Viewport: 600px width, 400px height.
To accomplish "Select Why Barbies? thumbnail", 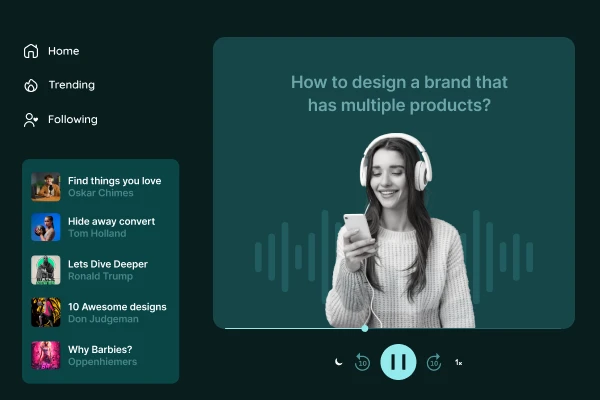I will (x=46, y=355).
